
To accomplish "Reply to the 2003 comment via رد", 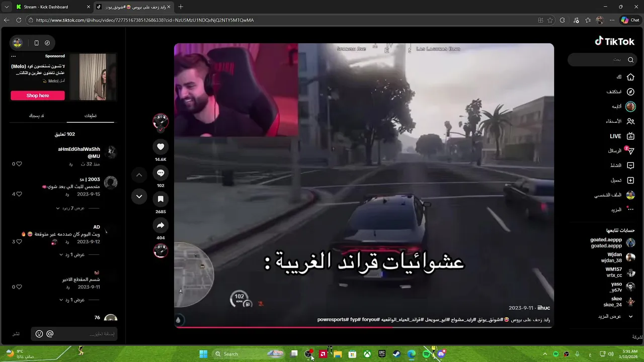I will 67,194.
